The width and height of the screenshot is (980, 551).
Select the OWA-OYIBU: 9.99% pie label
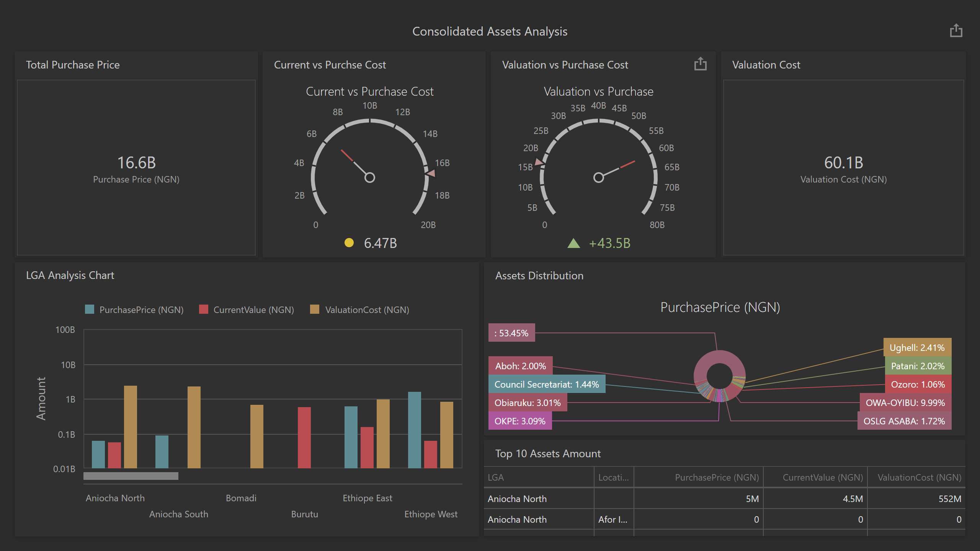[905, 403]
